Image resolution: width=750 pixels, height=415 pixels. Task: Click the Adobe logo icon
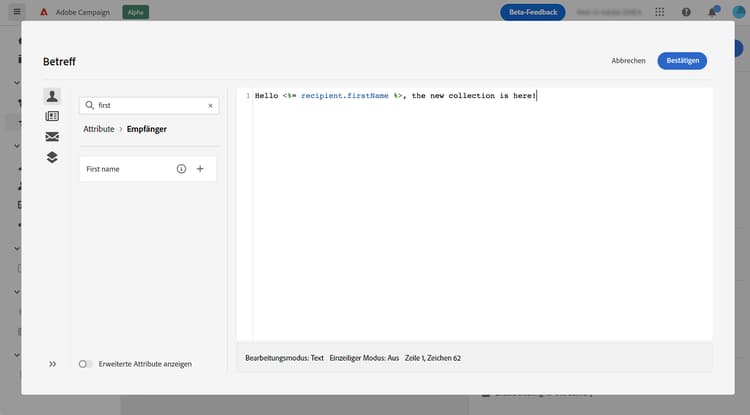[44, 12]
